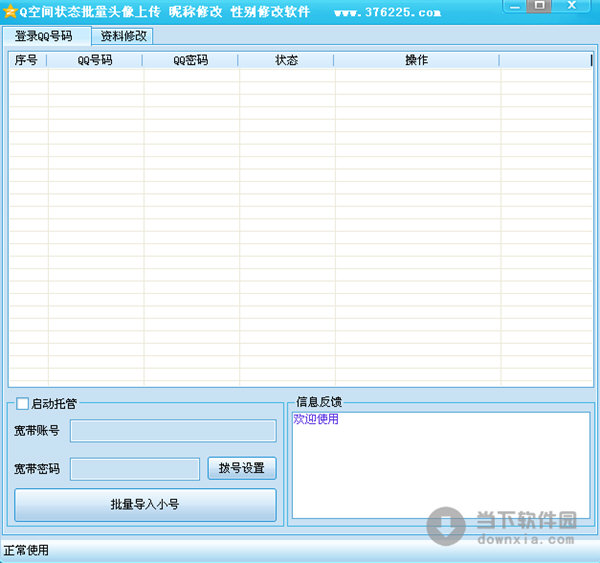Click the 拨号设置 button
This screenshot has width=600, height=563.
point(241,468)
